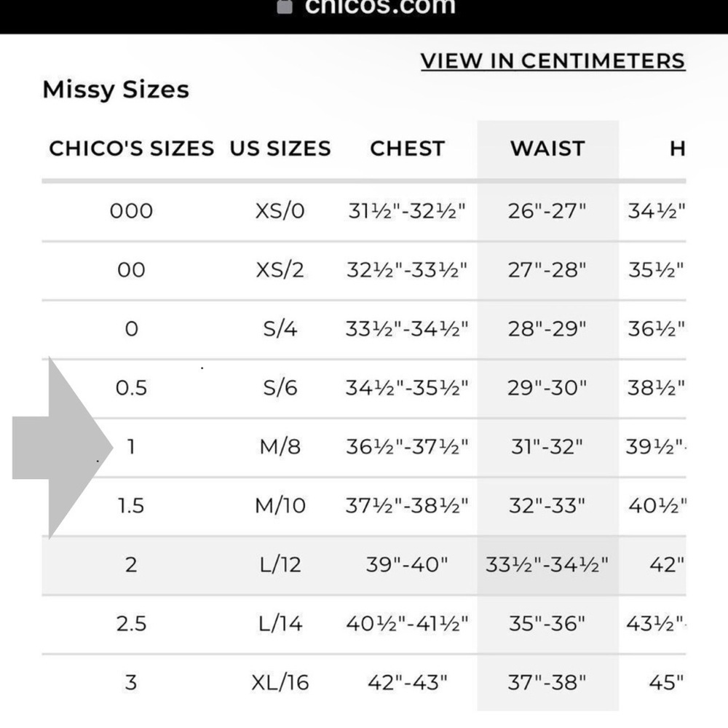
Task: Select the highlighted L/12 row
Action: tap(363, 565)
